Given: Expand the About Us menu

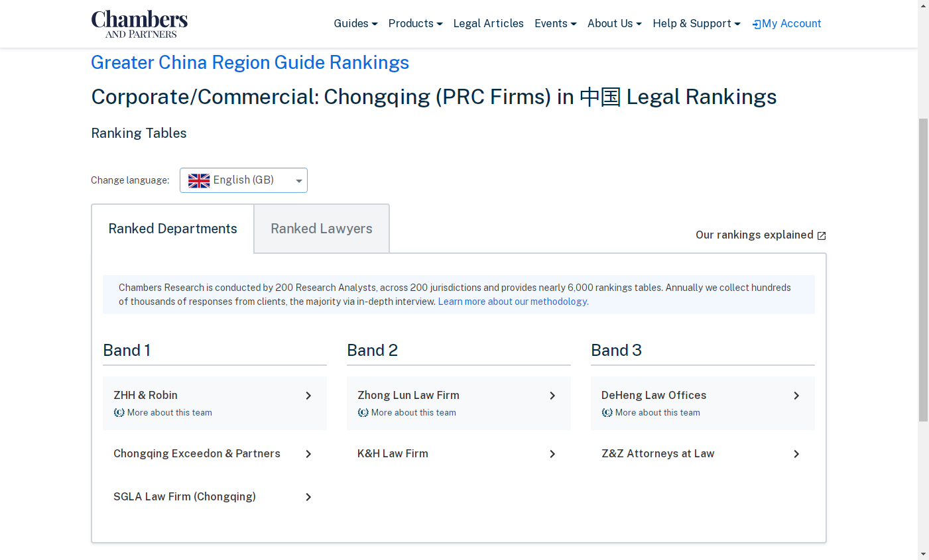Looking at the screenshot, I should click(x=614, y=23).
